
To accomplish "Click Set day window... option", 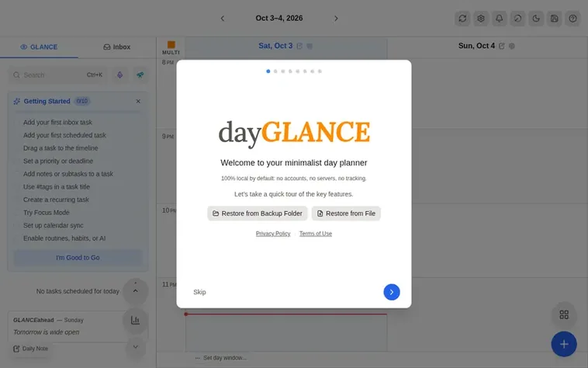I will click(x=221, y=358).
